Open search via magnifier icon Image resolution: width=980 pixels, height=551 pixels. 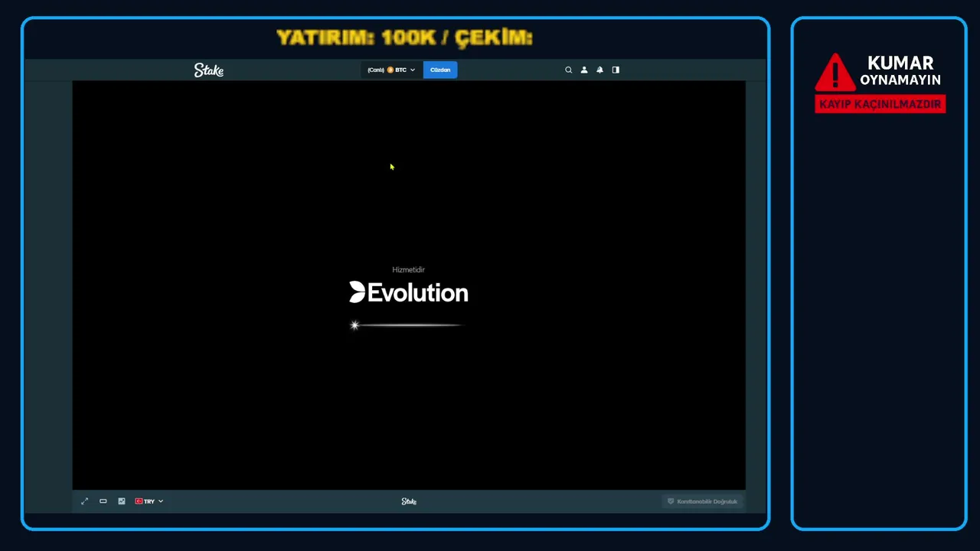pos(568,70)
